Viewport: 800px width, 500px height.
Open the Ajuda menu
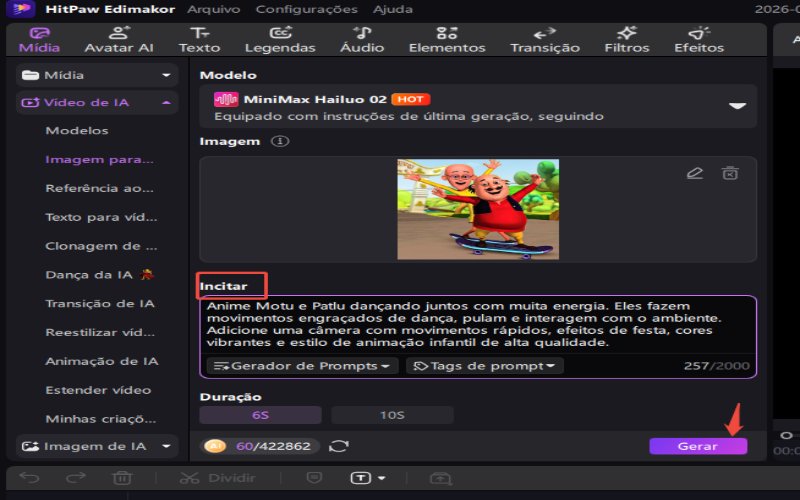coord(393,9)
